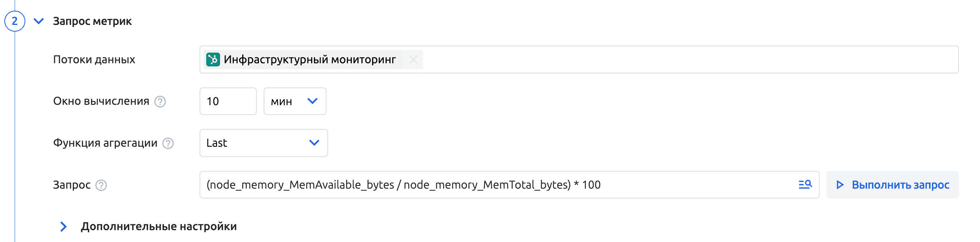This screenshot has height=242, width=980.
Task: Expand the Дополнительные настройки section
Action: (63, 226)
